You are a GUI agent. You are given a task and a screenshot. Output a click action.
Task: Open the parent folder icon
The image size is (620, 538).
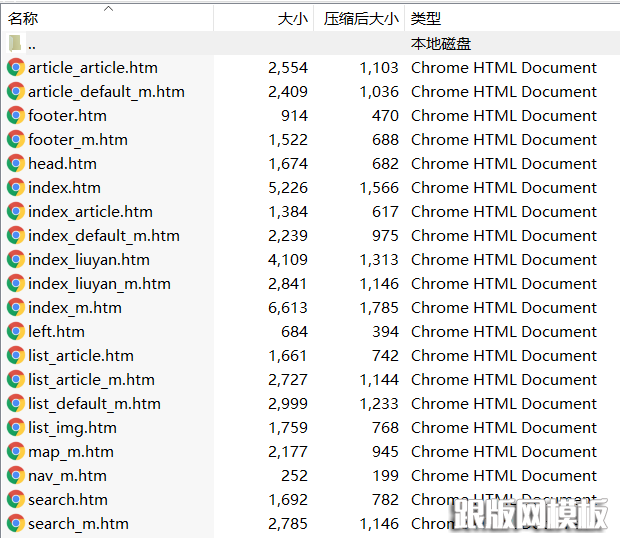click(x=16, y=44)
